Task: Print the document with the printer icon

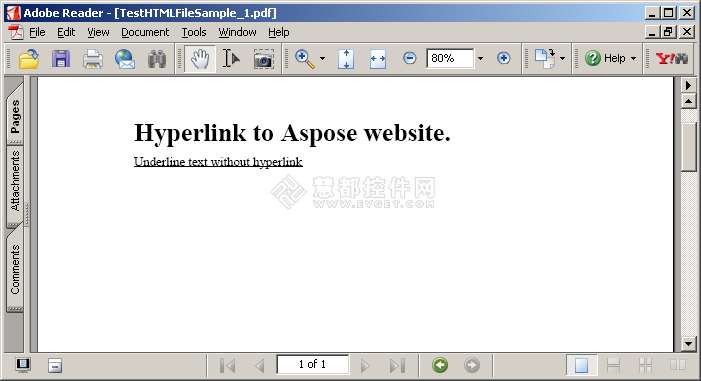Action: pos(93,59)
